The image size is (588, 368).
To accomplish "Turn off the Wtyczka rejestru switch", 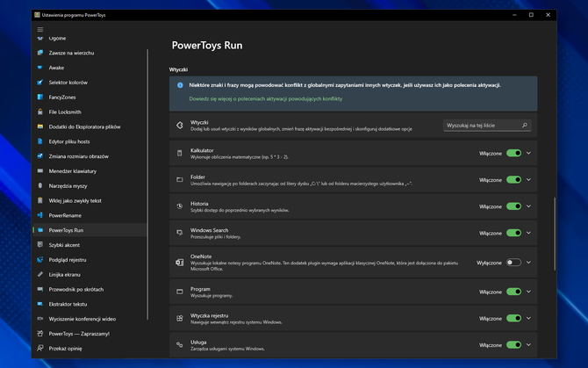I will coord(513,318).
